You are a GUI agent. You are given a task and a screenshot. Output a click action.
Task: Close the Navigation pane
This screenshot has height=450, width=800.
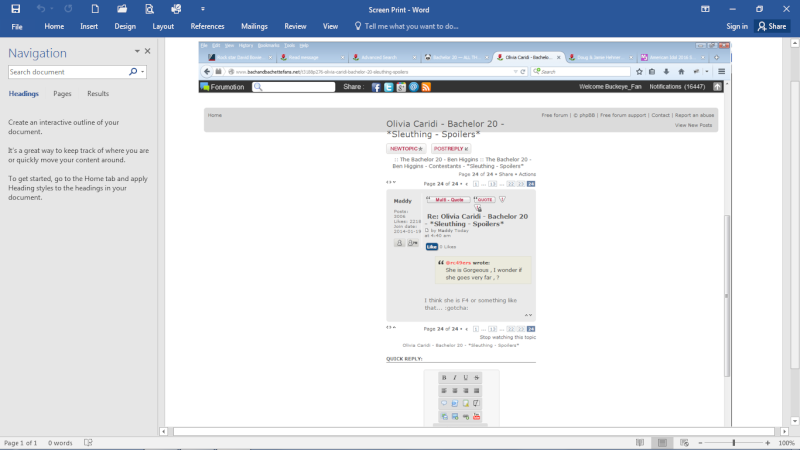pos(147,51)
